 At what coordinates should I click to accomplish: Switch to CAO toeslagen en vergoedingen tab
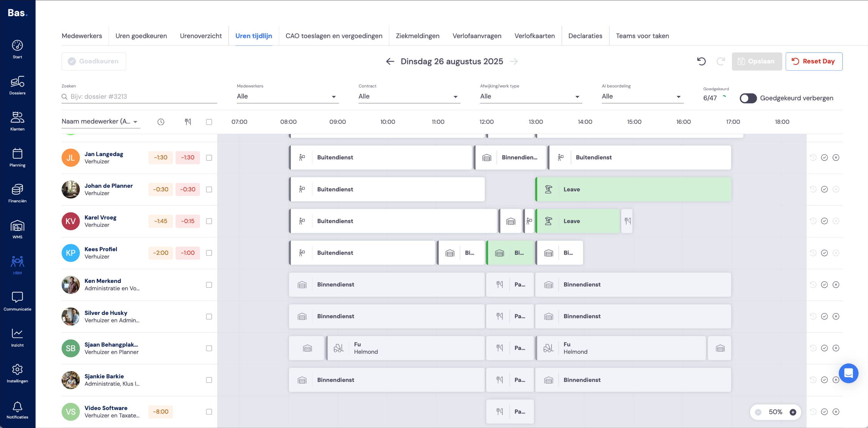(334, 36)
